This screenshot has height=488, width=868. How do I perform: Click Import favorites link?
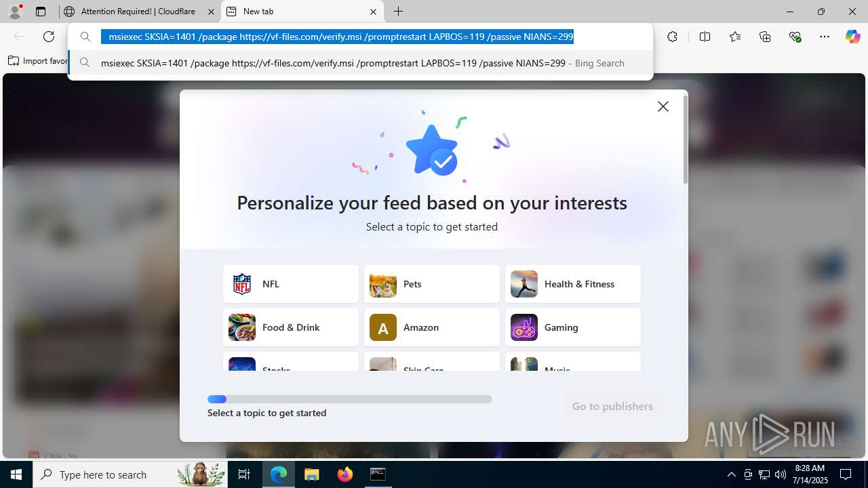click(x=37, y=61)
